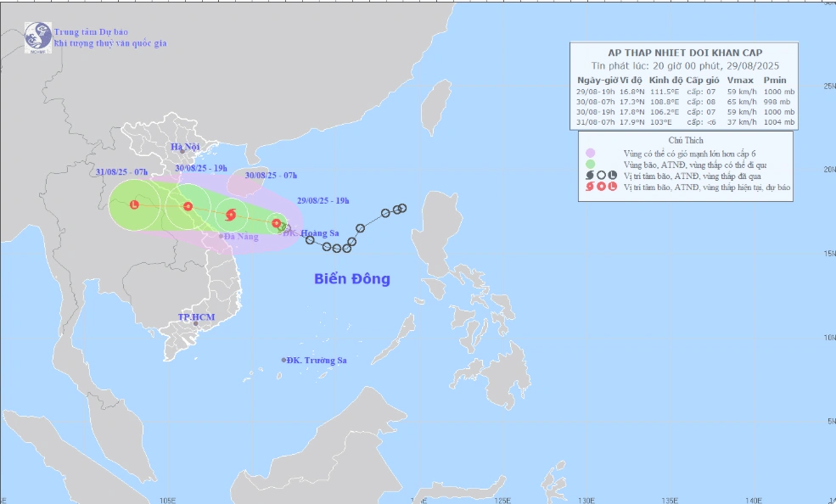The image size is (836, 504).
Task: Click the Đà Nẵng city marker
Action: coord(222,235)
